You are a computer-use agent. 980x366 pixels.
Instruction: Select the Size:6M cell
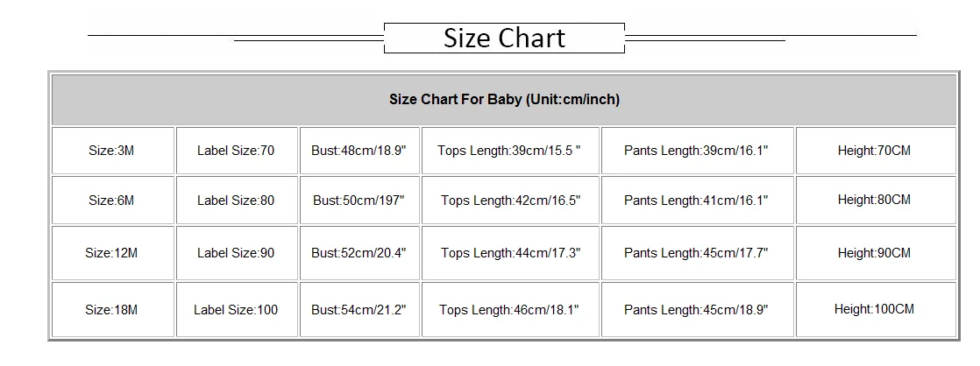112,201
